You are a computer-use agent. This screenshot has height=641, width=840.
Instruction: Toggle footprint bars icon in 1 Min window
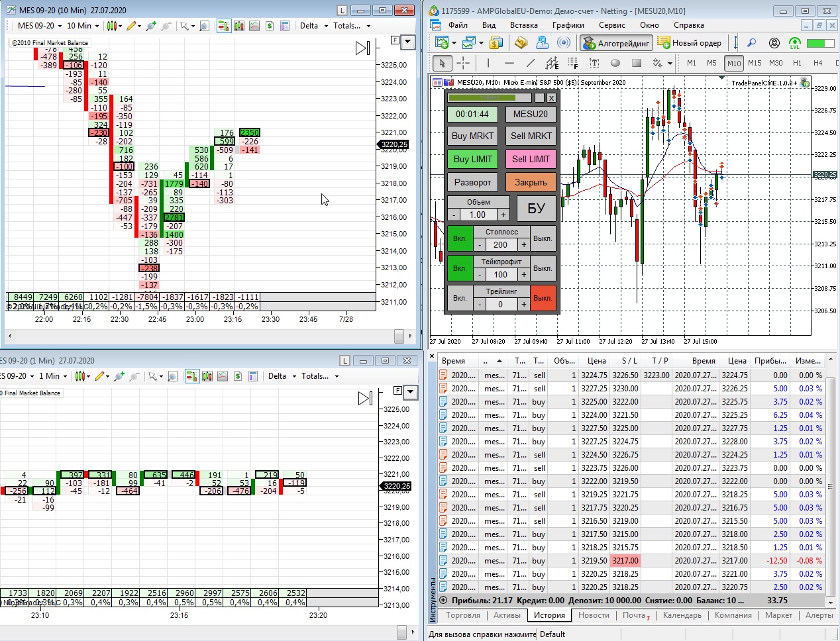[x=191, y=376]
